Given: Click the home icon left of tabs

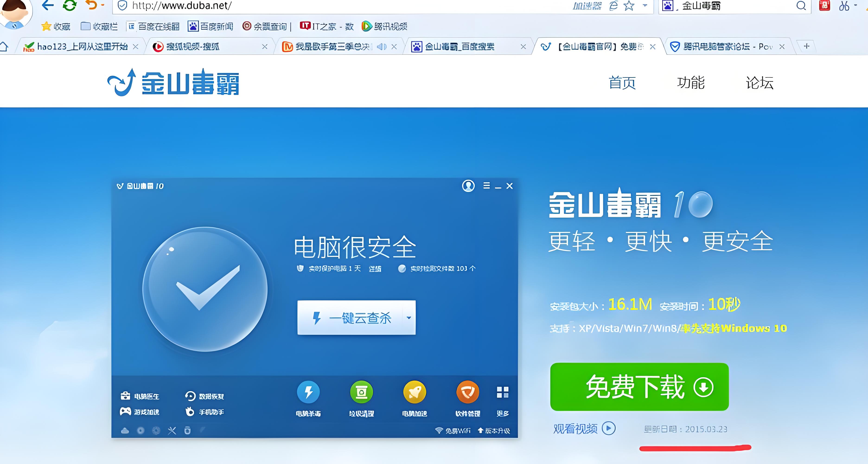Looking at the screenshot, I should coord(4,47).
